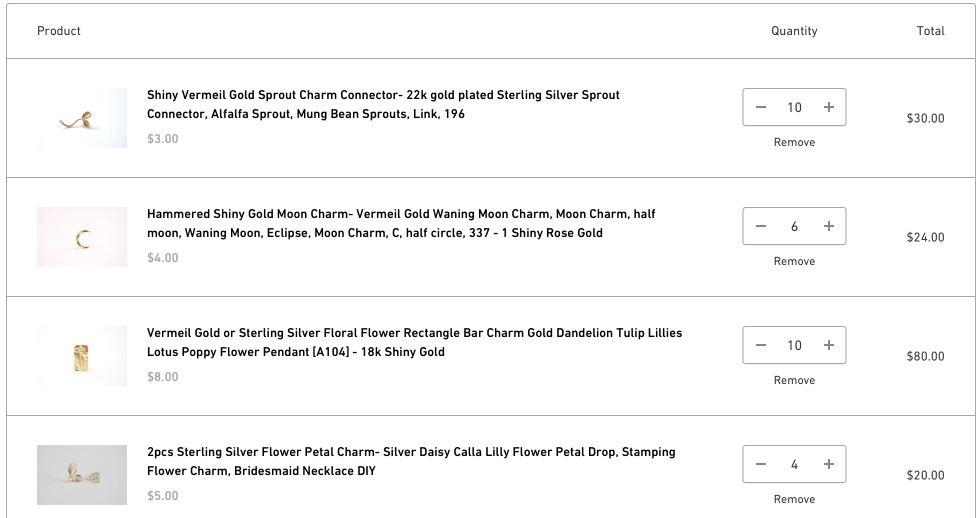Viewport: 979px width, 518px height.
Task: Remove the Sprout Charm Connector item
Action: [x=794, y=142]
